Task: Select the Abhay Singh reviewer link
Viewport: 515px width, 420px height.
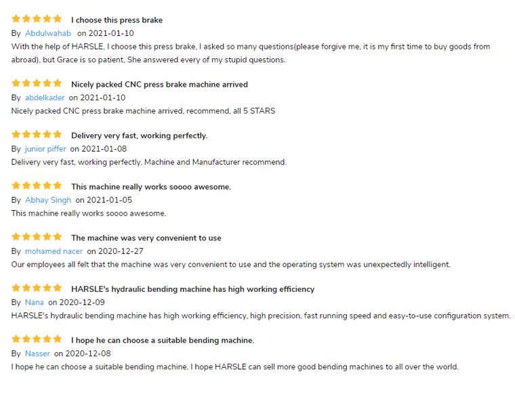Action: pos(48,200)
